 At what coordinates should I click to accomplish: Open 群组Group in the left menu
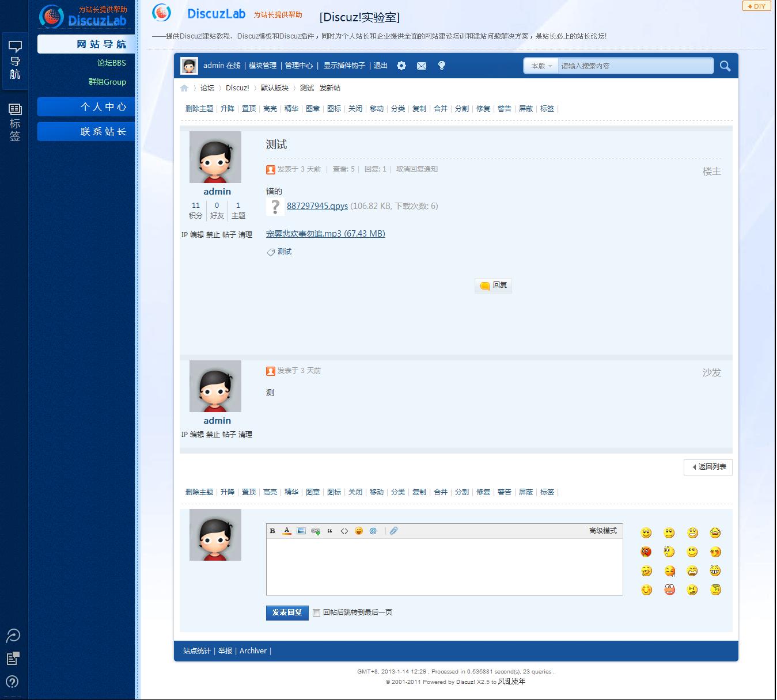[x=107, y=82]
